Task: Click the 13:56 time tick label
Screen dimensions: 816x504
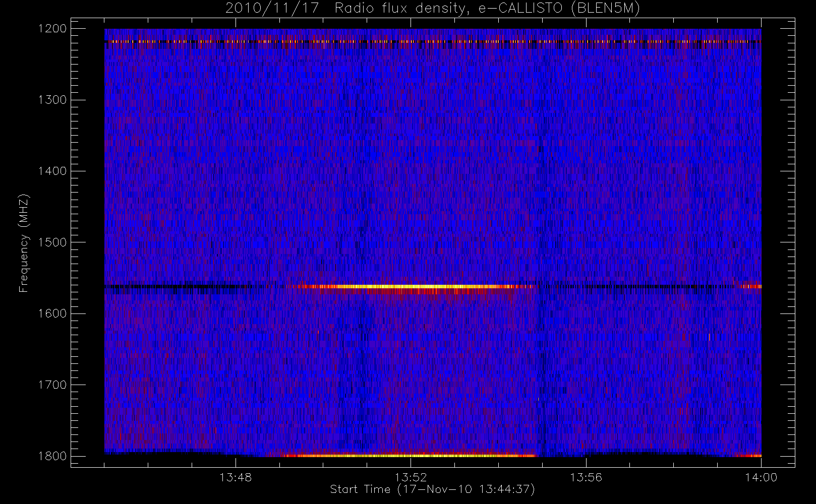Action: coord(586,477)
